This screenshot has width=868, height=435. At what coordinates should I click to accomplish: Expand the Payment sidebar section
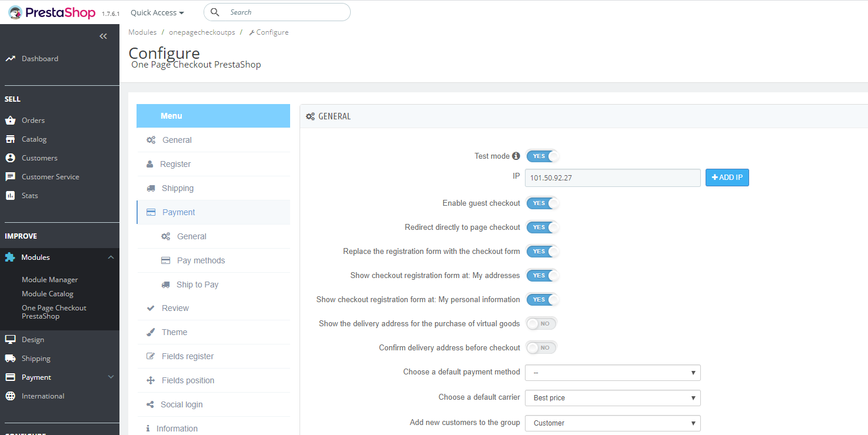coord(111,377)
